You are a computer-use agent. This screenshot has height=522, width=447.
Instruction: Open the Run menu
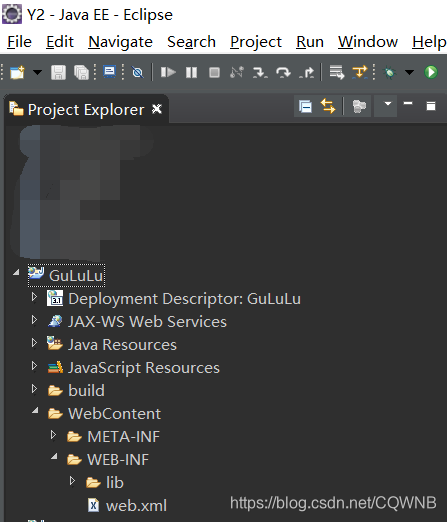point(310,42)
